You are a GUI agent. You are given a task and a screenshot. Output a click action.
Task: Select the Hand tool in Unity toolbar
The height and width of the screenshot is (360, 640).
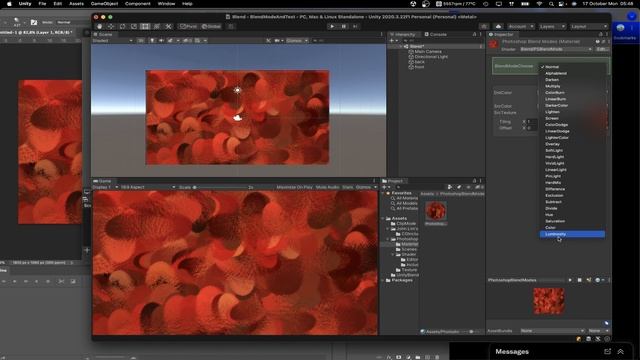[100, 26]
